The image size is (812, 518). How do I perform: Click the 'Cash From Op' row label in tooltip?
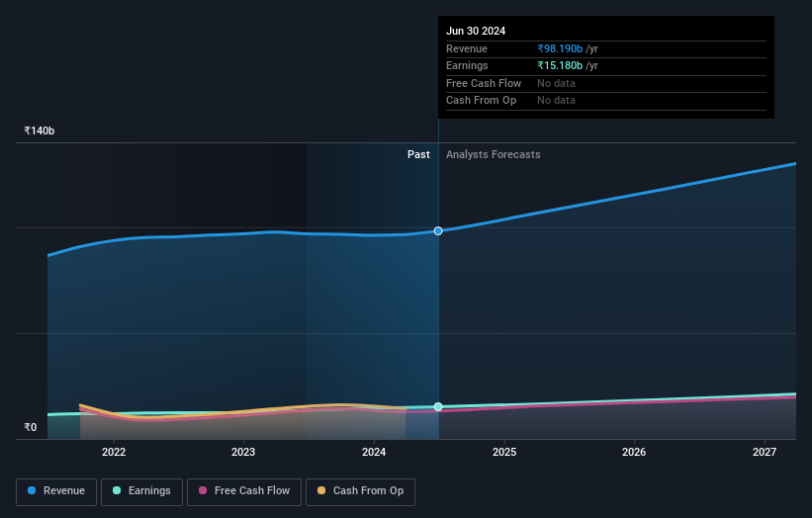481,101
